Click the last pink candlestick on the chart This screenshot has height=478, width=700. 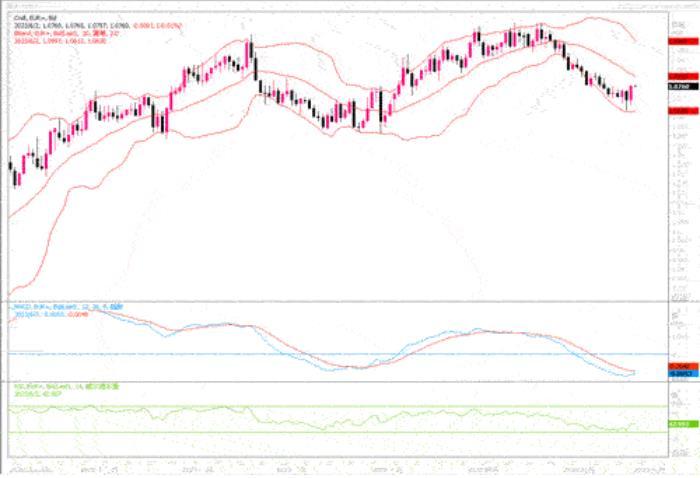coord(631,93)
